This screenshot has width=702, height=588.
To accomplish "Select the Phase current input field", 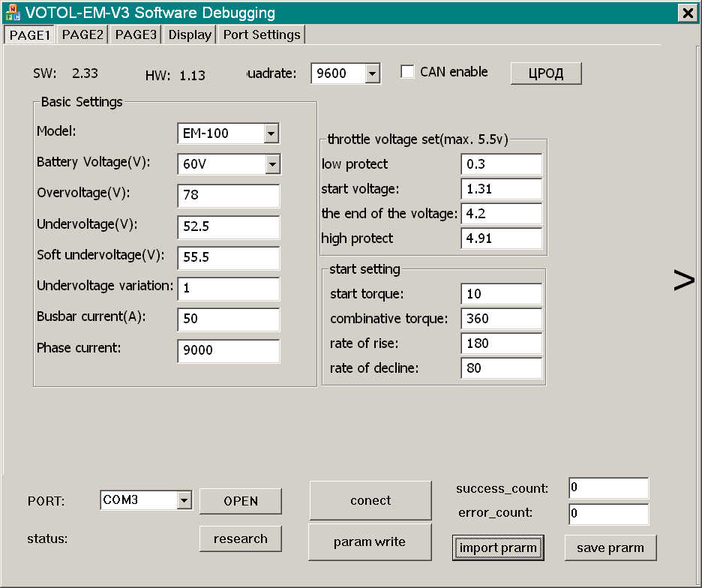I will 228,350.
